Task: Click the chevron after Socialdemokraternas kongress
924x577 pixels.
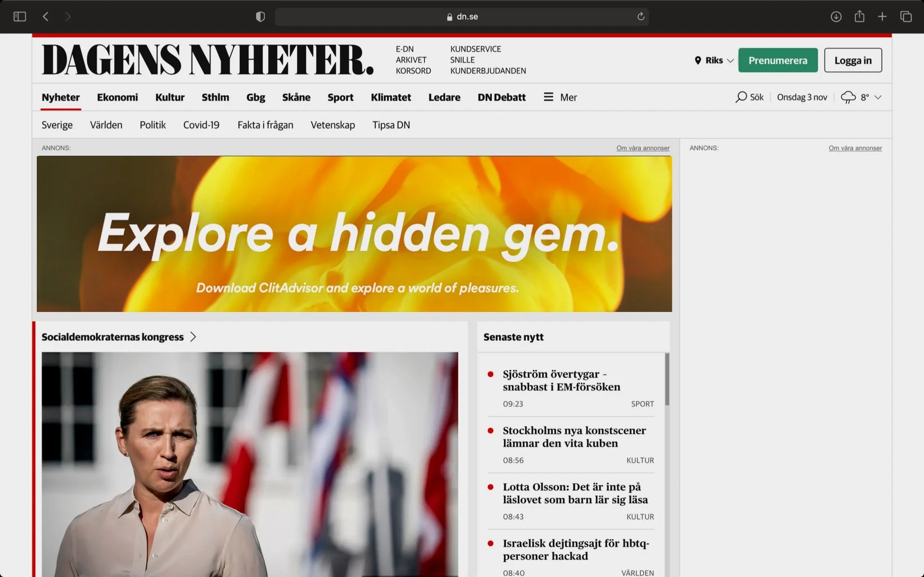Action: tap(193, 337)
